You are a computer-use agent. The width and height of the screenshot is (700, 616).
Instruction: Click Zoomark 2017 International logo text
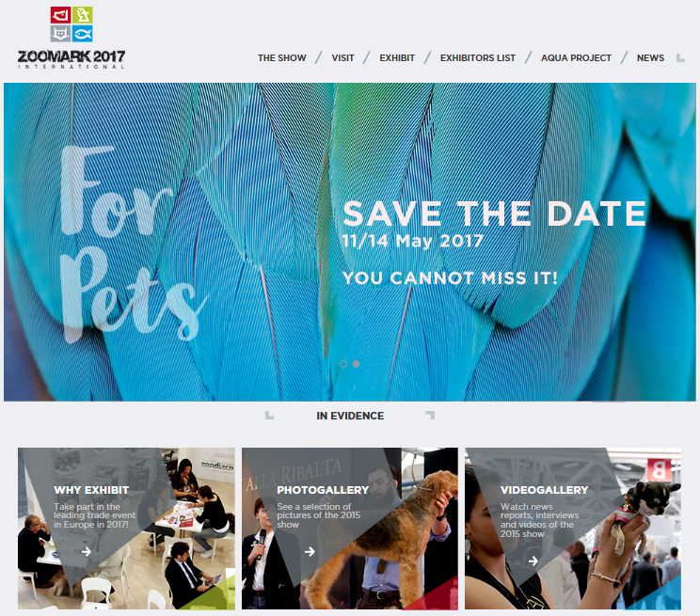click(72, 59)
